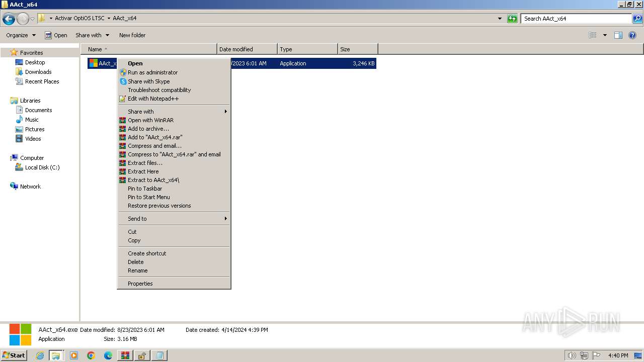Select Pictures library in sidebar

pyautogui.click(x=35, y=129)
